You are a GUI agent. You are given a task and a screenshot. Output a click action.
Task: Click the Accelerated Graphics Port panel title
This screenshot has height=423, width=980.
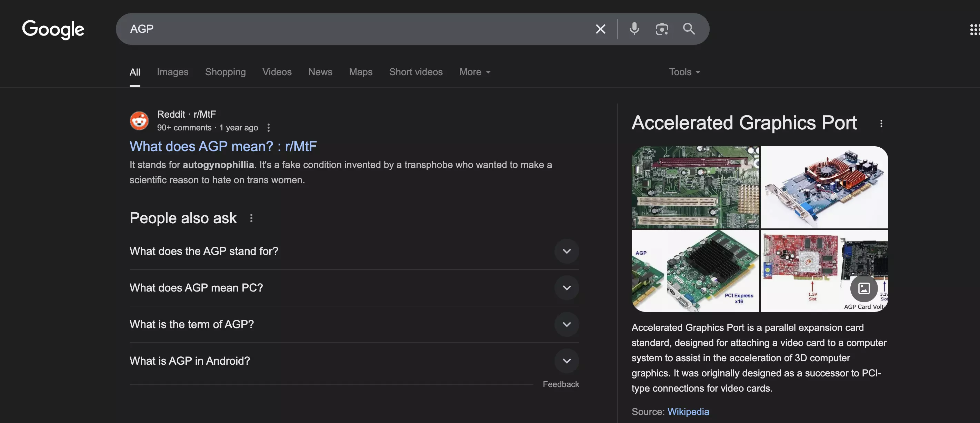pos(744,123)
